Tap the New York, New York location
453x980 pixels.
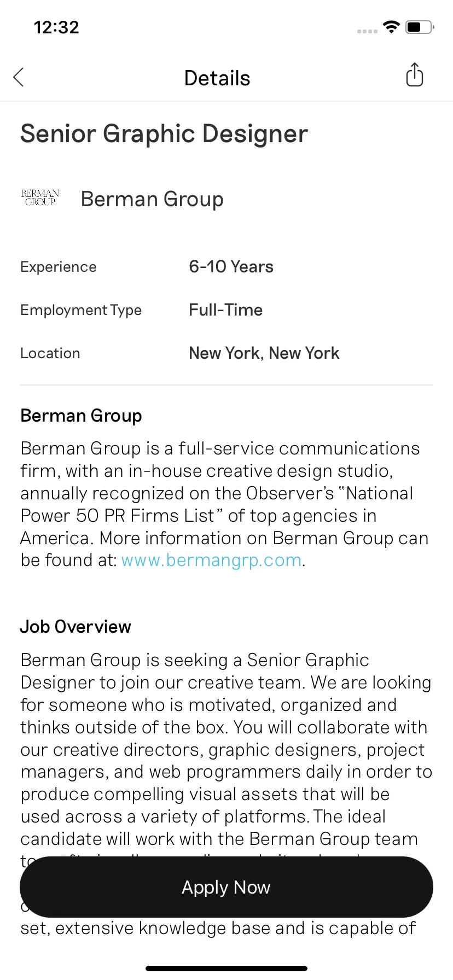tap(264, 353)
